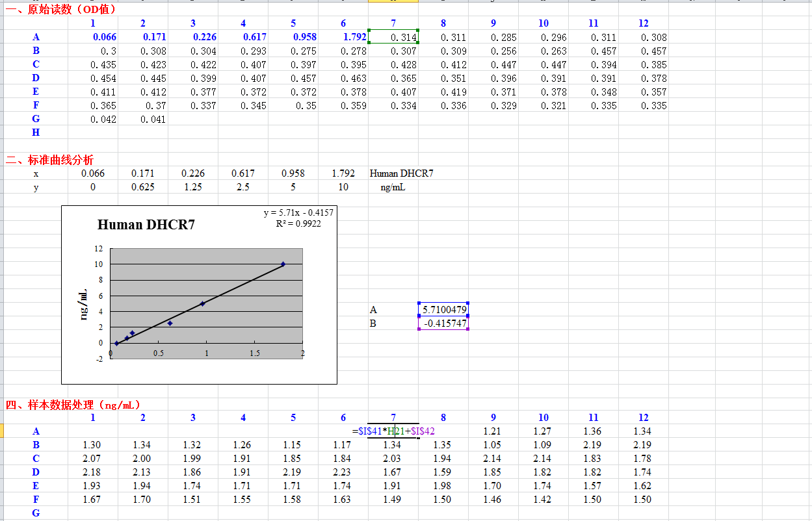This screenshot has height=521, width=812.
Task: Select the result value 2.18
Action: click(92, 472)
